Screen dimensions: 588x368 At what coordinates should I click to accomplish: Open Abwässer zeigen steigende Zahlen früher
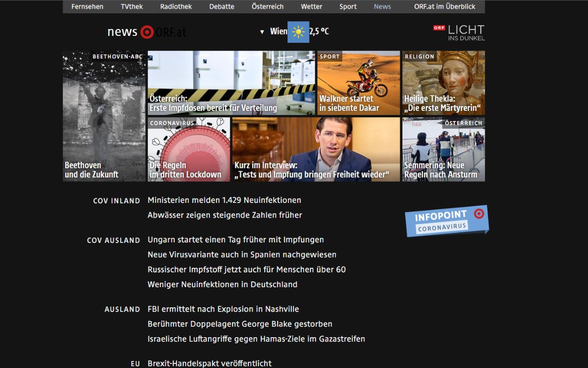point(225,215)
